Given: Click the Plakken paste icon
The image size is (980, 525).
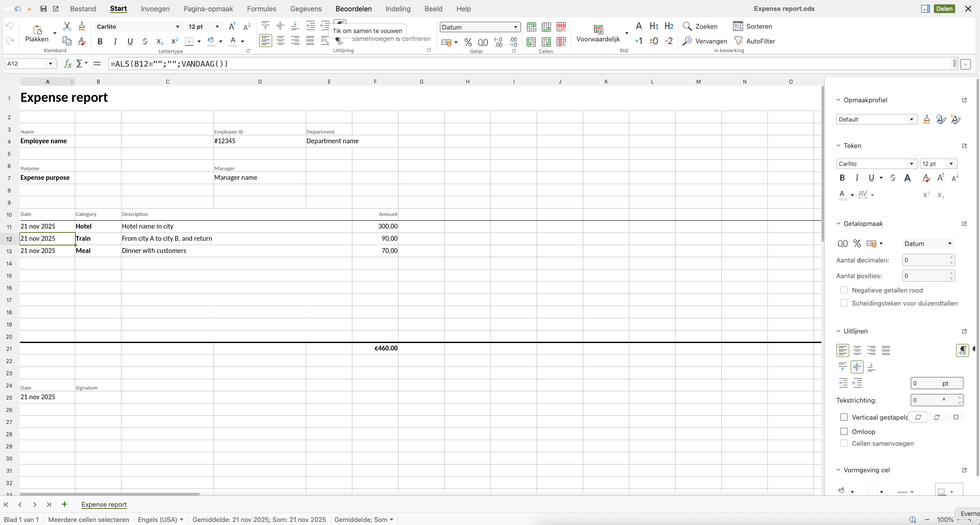Looking at the screenshot, I should tap(37, 30).
